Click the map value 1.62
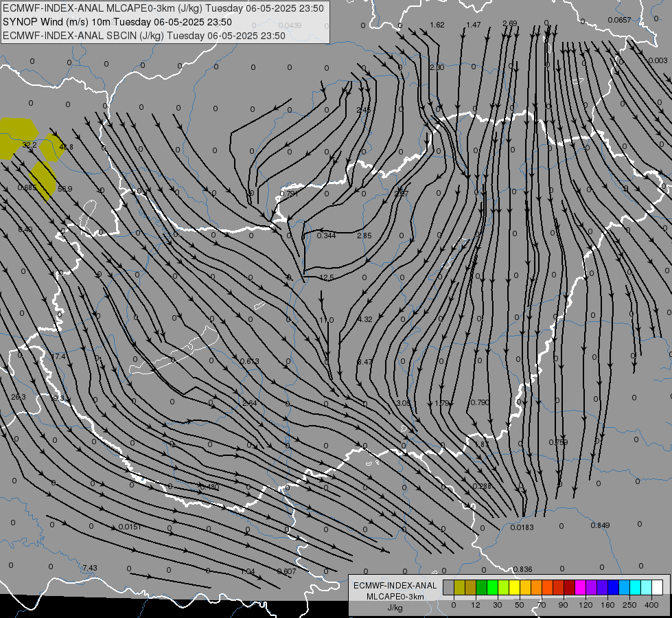Image resolution: width=672 pixels, height=618 pixels. [x=437, y=25]
